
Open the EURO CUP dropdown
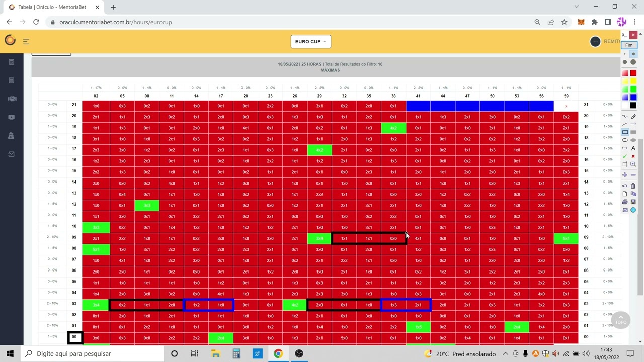(310, 41)
